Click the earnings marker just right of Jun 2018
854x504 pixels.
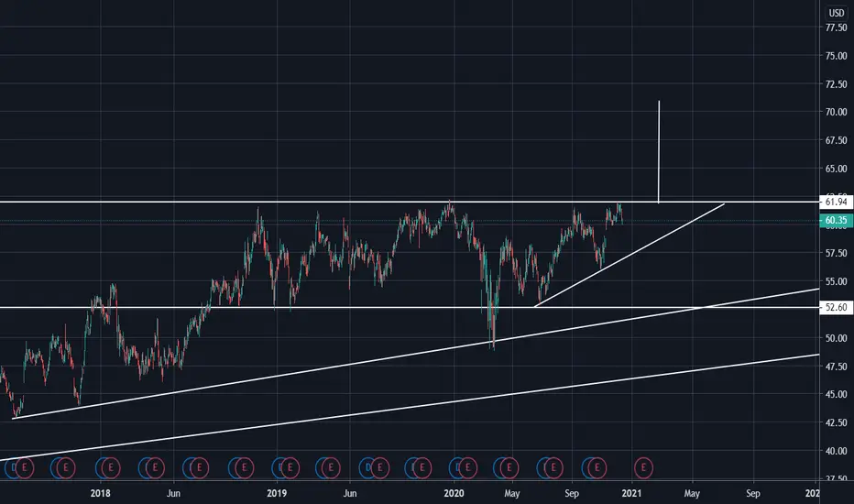coord(200,467)
